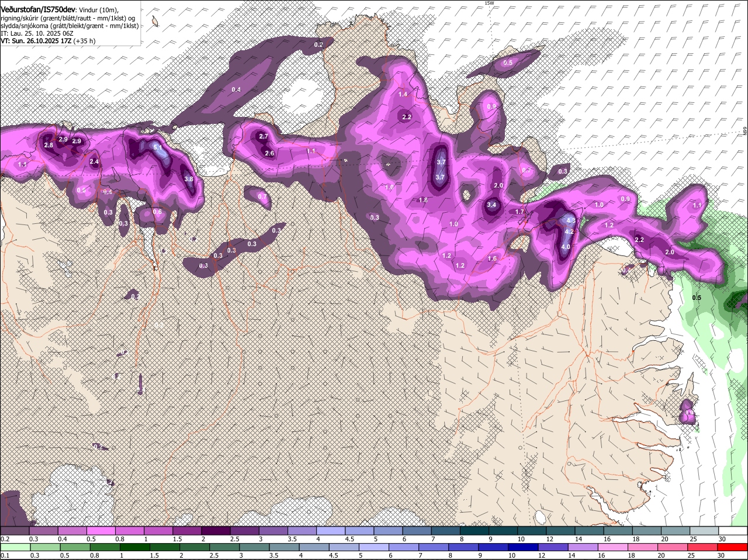
Task: Click the 1.6 value label on the map
Action: 492,258
